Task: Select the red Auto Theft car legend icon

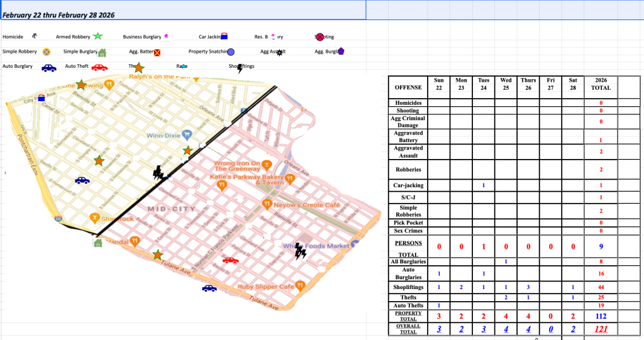Action: (99, 67)
